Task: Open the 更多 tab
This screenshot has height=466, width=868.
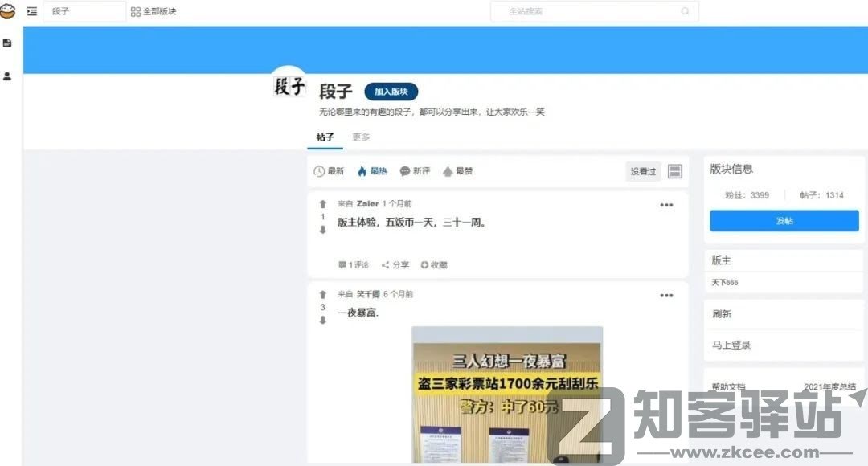Action: tap(360, 137)
